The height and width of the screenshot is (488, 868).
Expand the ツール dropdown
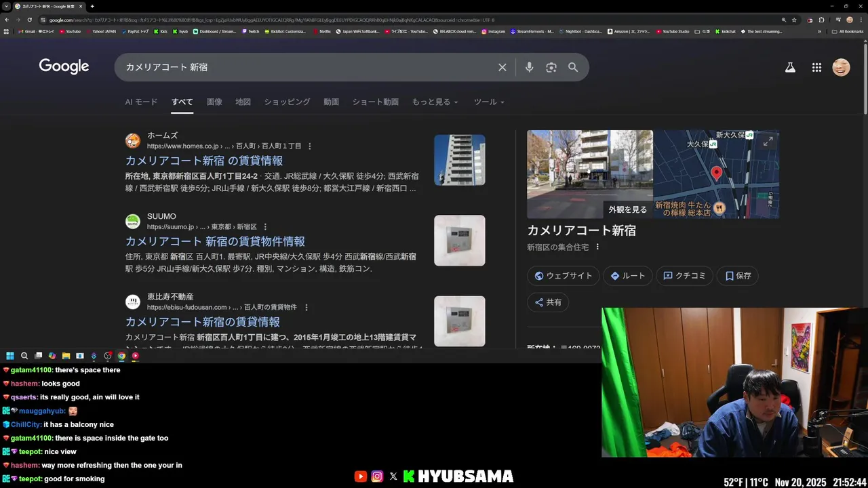[489, 102]
